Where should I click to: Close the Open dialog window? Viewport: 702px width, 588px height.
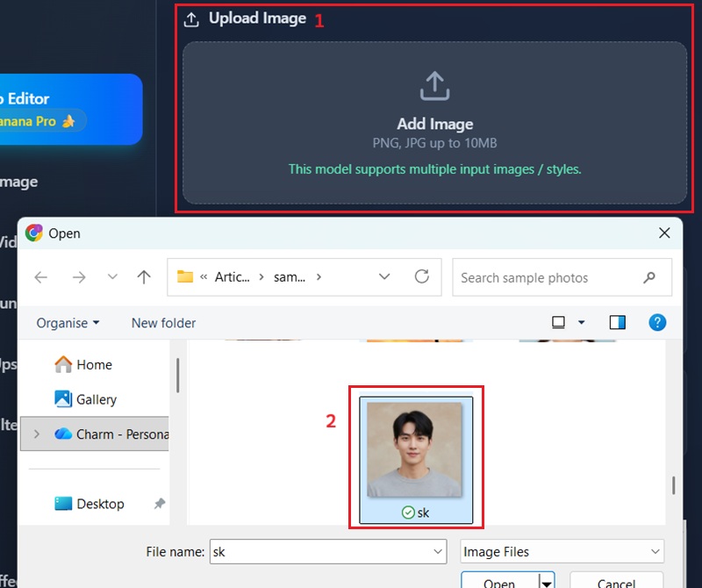tap(664, 233)
